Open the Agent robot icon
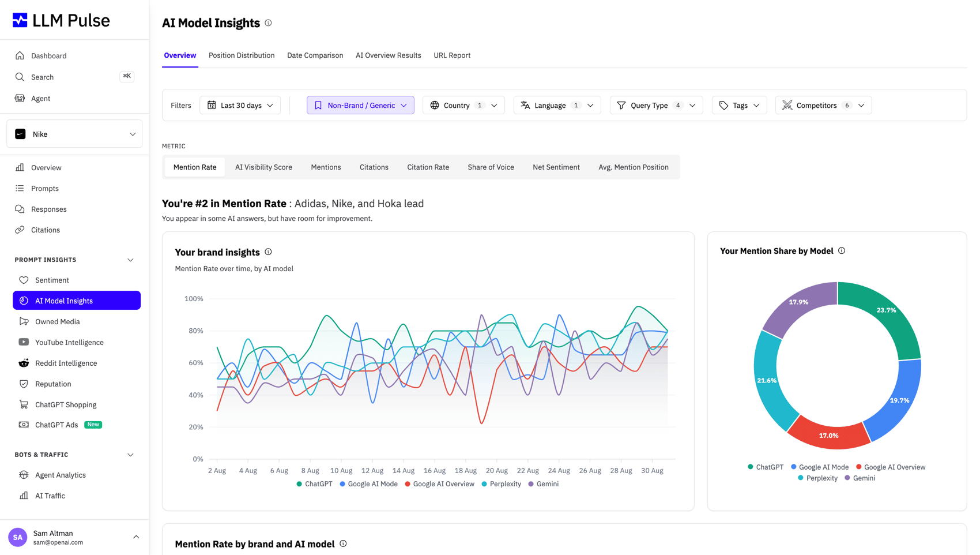980x555 pixels. tap(20, 98)
